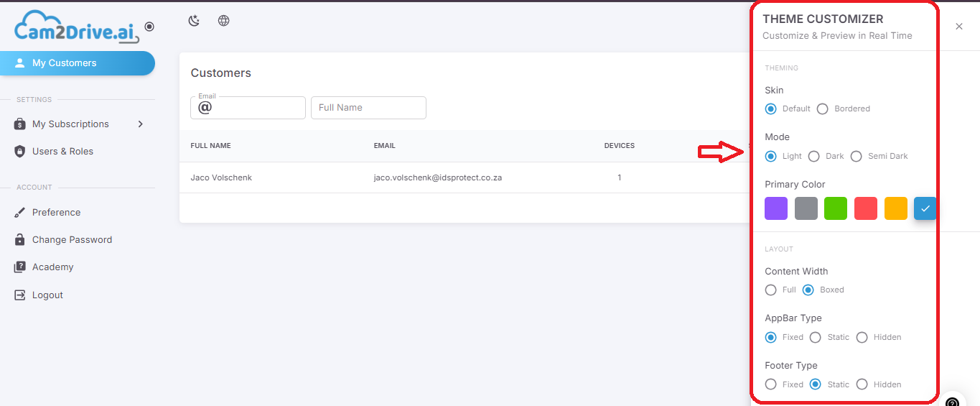Choose the gray primary color
This screenshot has height=406, width=980.
(806, 208)
